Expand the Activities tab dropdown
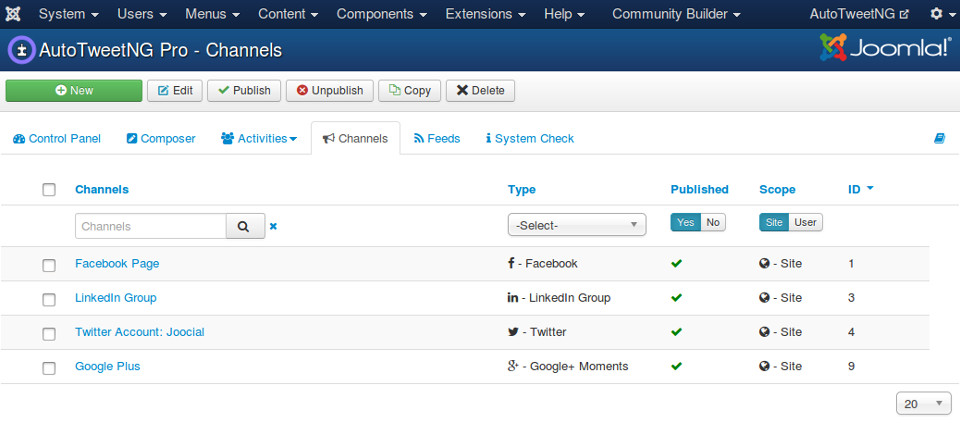 [259, 139]
